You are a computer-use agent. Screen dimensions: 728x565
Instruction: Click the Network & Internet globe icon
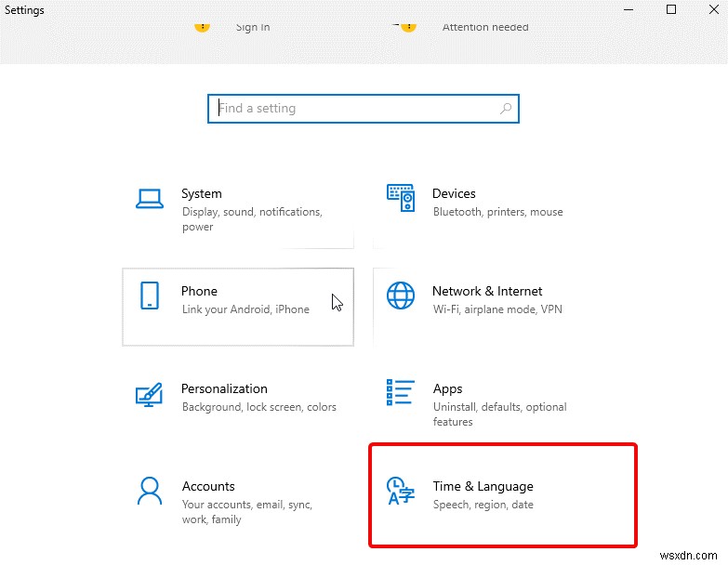[x=401, y=296]
